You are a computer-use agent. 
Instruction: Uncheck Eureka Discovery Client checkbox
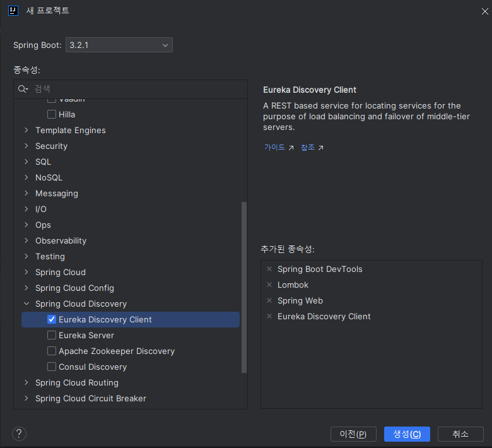pyautogui.click(x=52, y=319)
